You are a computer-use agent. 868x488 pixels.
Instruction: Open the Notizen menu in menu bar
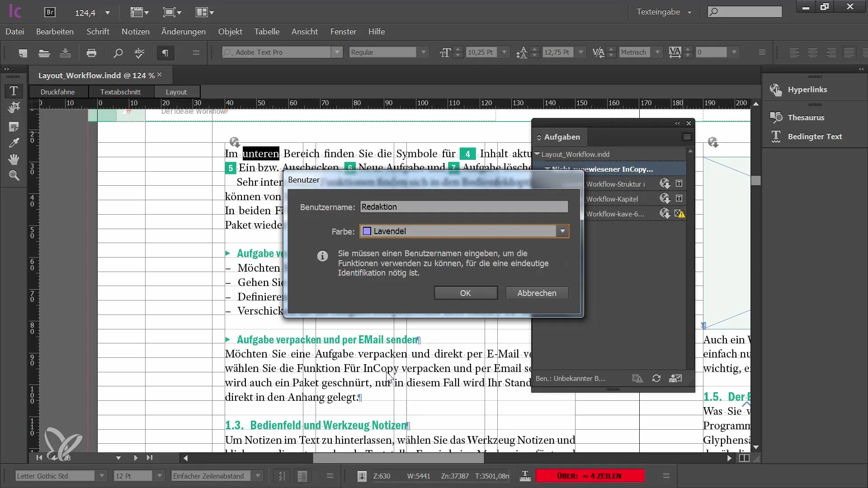tap(135, 32)
